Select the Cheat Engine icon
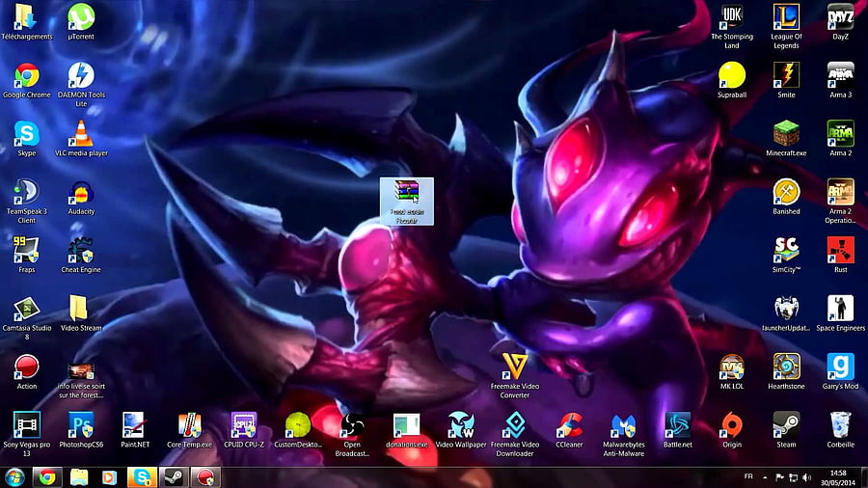Screen dimensions: 868x488 81,255
